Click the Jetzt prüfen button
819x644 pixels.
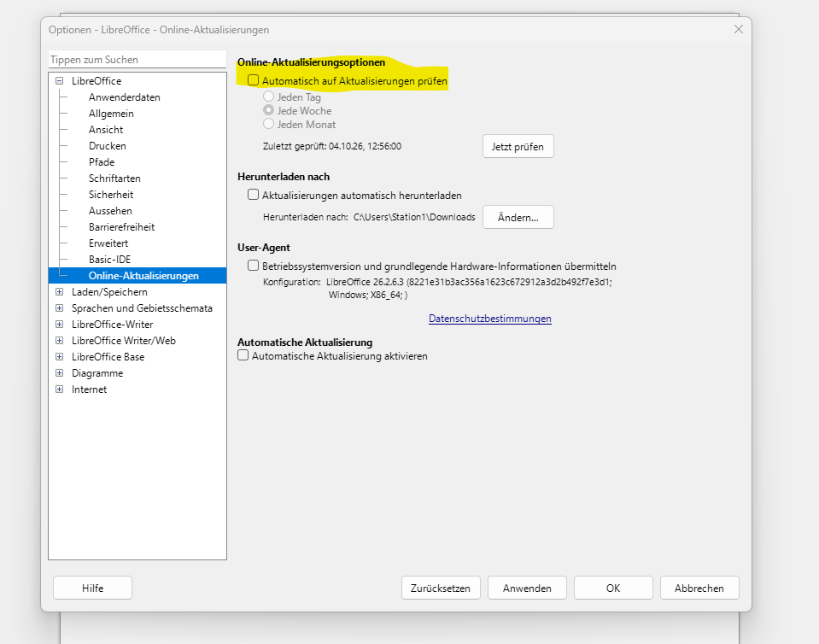click(x=518, y=146)
